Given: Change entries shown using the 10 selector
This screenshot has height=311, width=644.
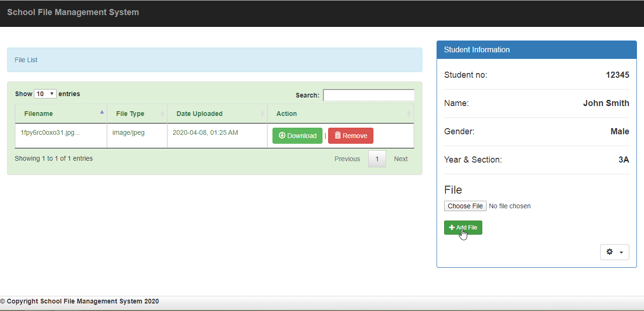Looking at the screenshot, I should coord(45,93).
